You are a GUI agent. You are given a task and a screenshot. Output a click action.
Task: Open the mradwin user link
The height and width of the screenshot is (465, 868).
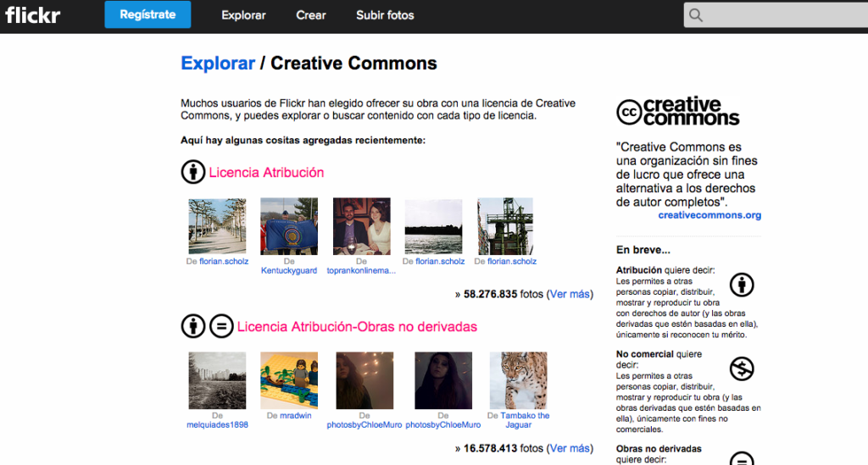pyautogui.click(x=296, y=415)
